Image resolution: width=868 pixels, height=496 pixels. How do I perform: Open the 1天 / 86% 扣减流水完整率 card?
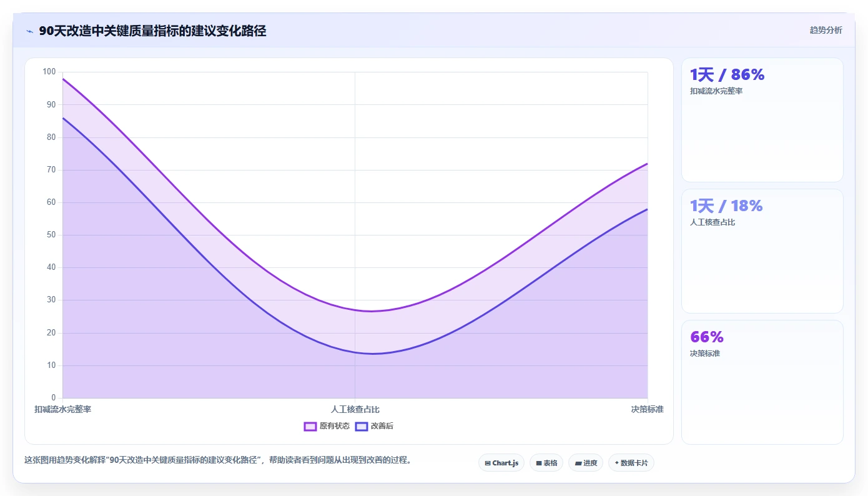pos(762,120)
